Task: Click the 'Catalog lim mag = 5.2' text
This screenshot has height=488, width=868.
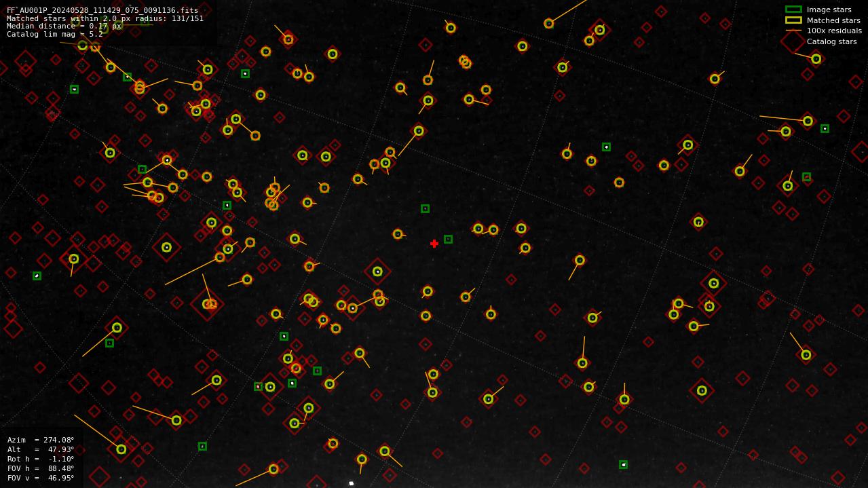Action: click(55, 34)
